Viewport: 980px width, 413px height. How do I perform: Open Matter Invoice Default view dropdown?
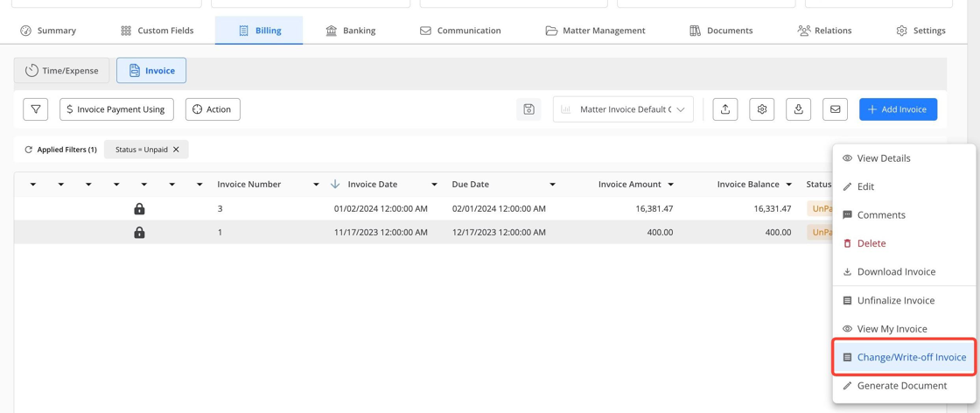coord(623,109)
